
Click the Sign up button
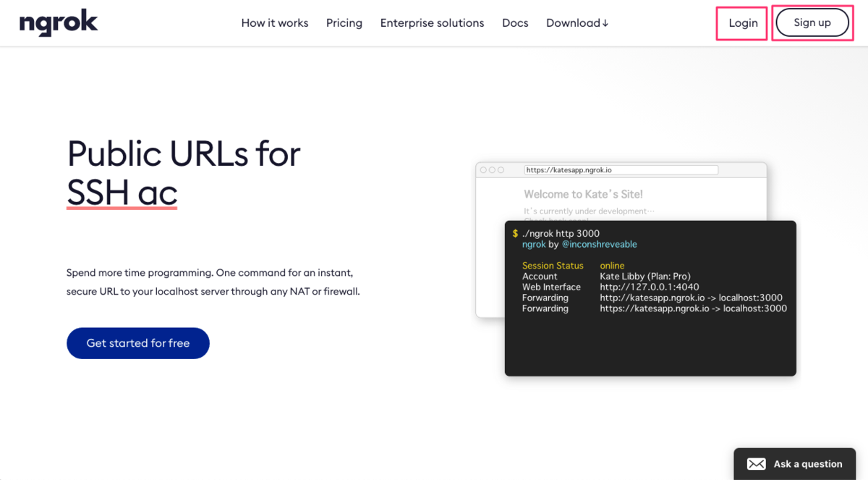(x=812, y=22)
